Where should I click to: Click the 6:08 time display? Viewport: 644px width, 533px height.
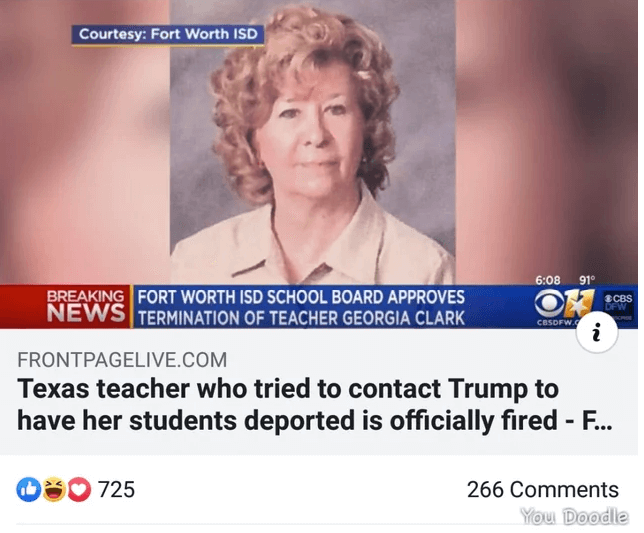547,280
